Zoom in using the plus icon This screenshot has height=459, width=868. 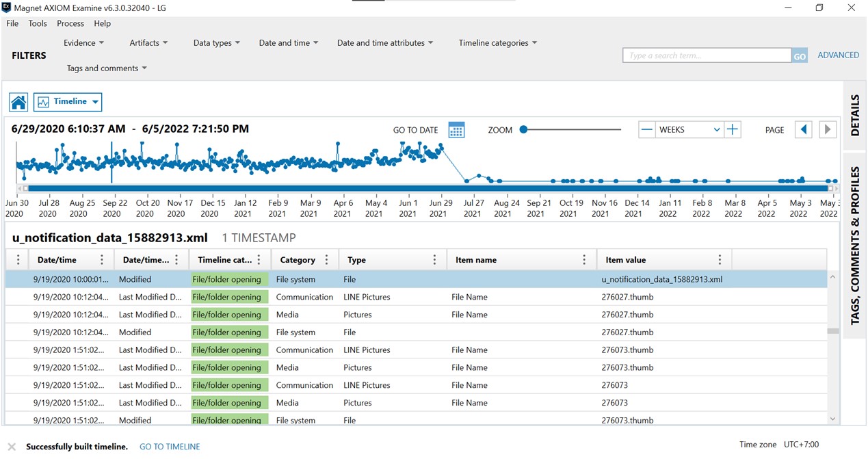(x=731, y=129)
